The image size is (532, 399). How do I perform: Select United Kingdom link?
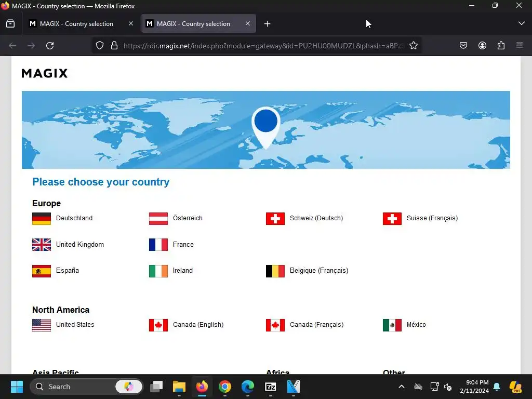(80, 244)
